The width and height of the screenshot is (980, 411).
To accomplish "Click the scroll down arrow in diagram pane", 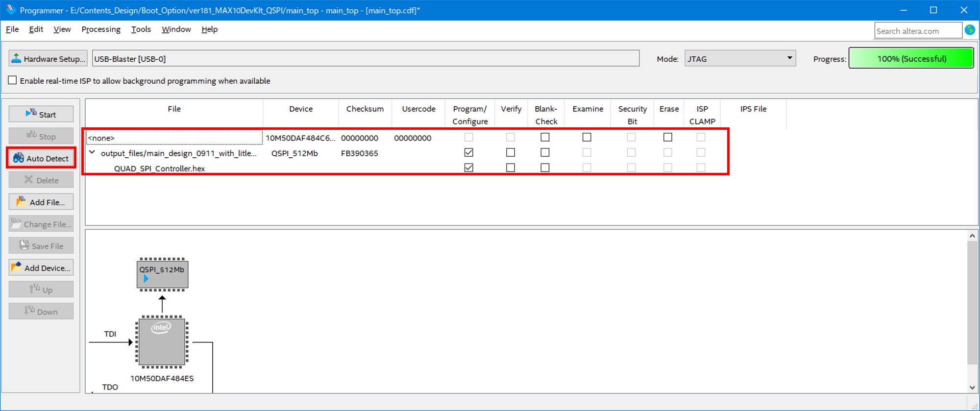I will [972, 387].
